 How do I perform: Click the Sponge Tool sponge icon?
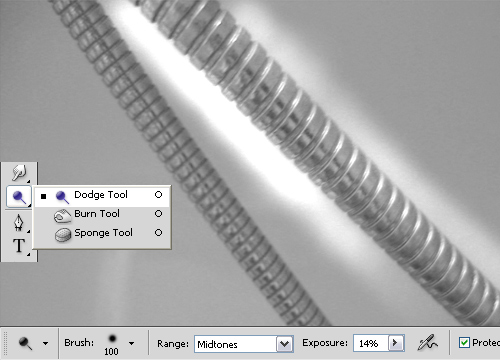click(x=63, y=235)
